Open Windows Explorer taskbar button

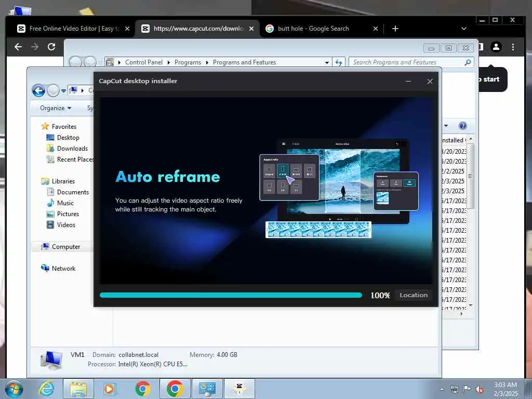coord(78,389)
